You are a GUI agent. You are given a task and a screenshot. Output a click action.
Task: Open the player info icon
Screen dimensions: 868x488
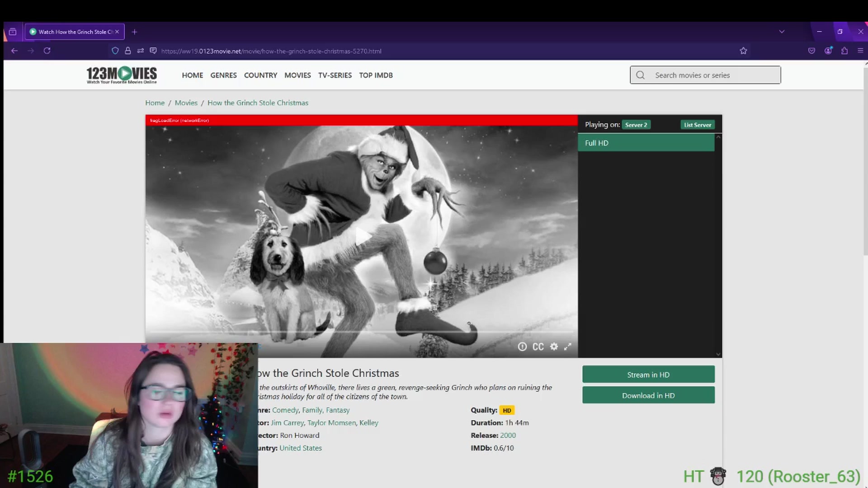(522, 347)
